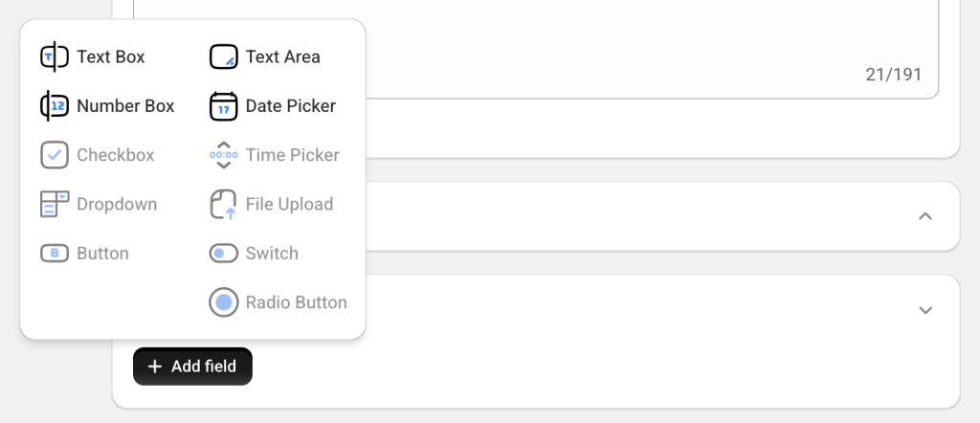Choose the Text Area icon
The image size is (980, 423).
224,56
